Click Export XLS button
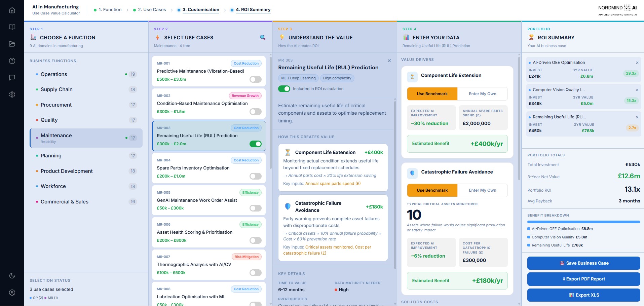The width and height of the screenshot is (644, 306). tap(583, 295)
